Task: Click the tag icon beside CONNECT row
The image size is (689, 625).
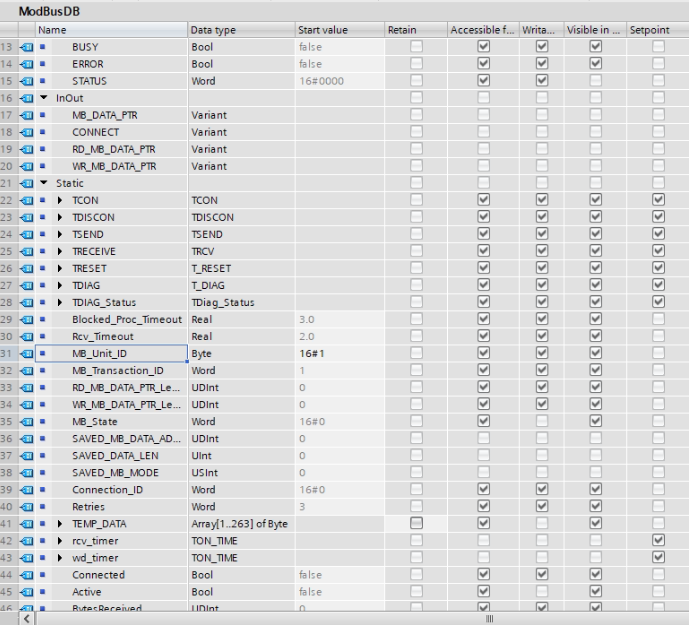Action: [x=44, y=132]
